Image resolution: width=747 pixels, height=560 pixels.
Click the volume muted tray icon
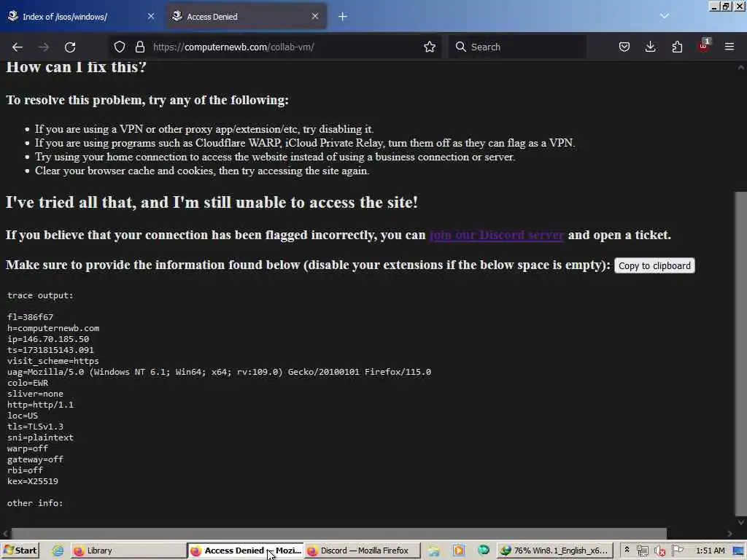coord(659,551)
